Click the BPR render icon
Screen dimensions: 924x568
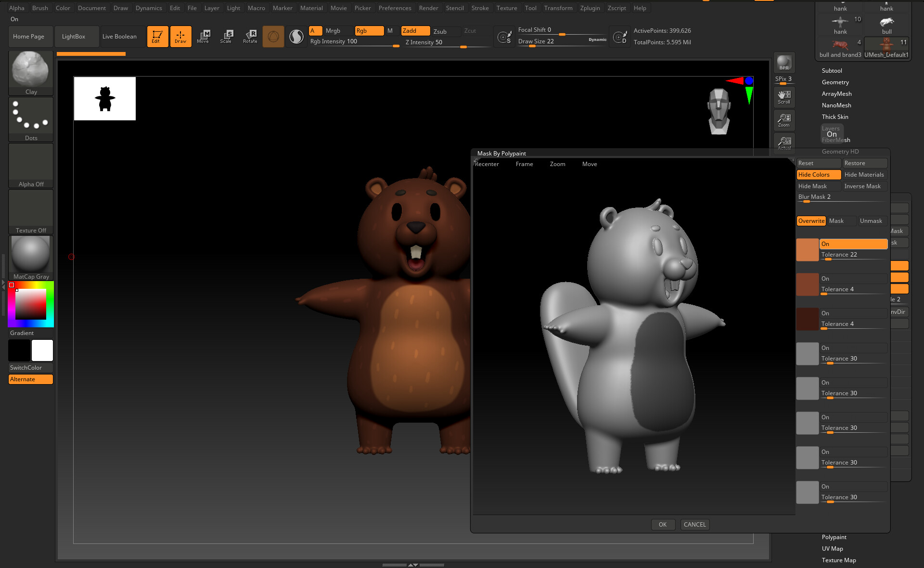point(784,63)
